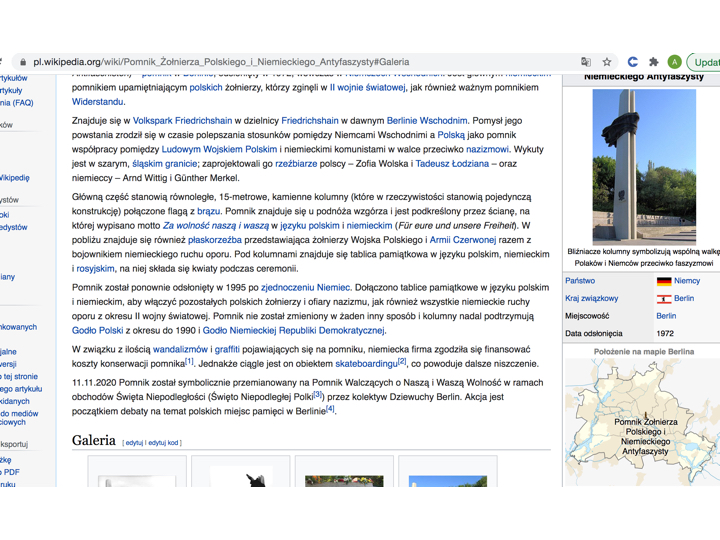
Task: Click the 1972 unveiling date value
Action: pyautogui.click(x=665, y=334)
